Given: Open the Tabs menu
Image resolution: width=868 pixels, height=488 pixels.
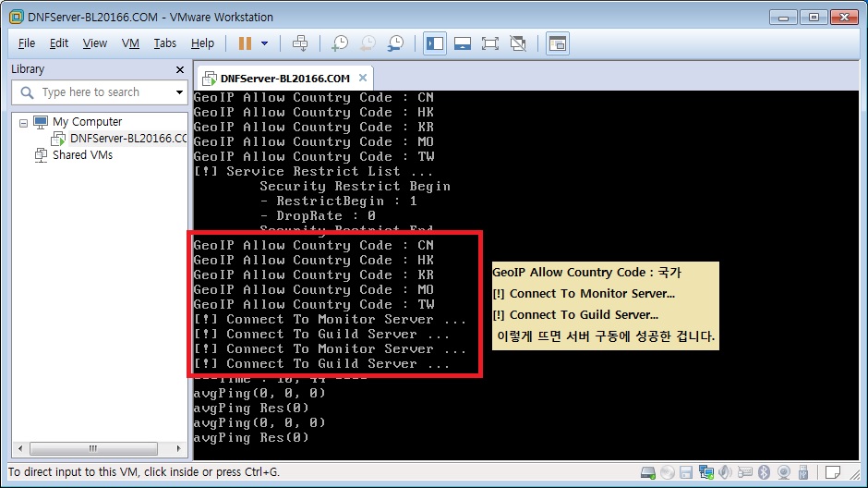Looking at the screenshot, I should pos(165,43).
